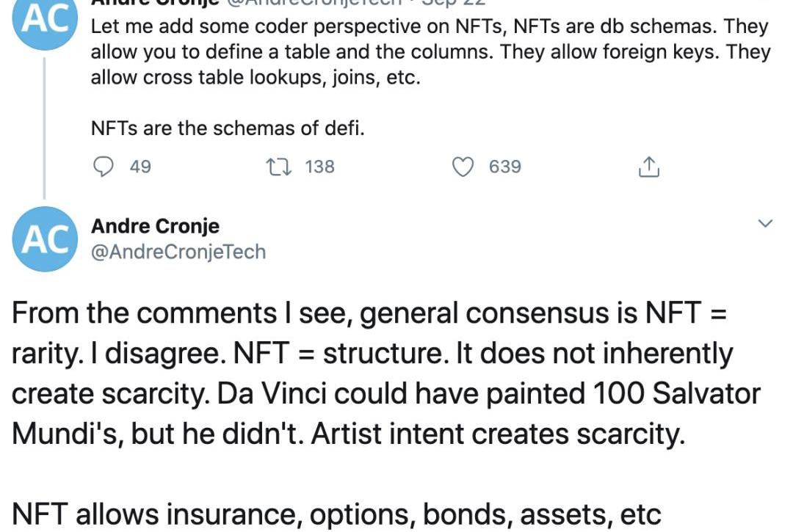Viewport: 793px width, 532px height.
Task: Click the AC avatar next to Andre Cronje name
Action: point(45,239)
